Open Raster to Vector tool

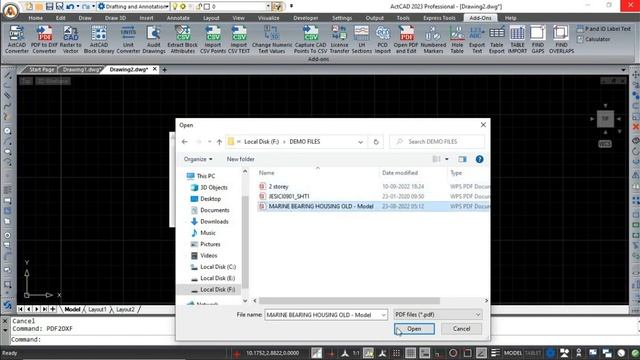click(x=71, y=39)
